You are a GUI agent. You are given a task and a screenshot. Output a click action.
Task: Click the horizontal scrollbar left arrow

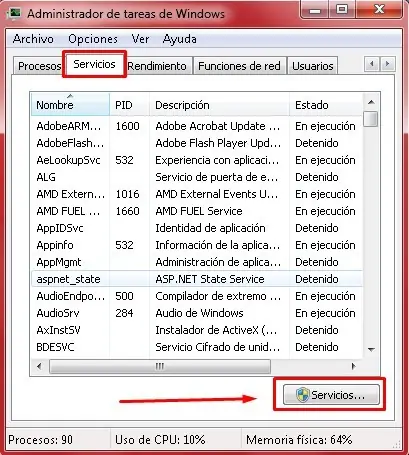(39, 366)
